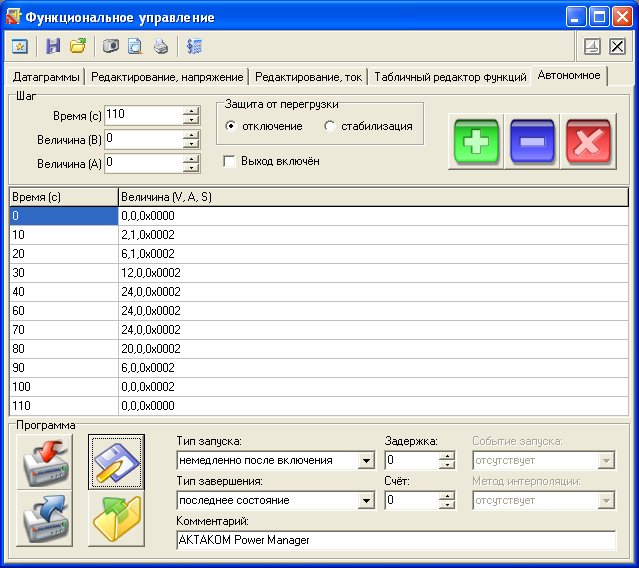The height and width of the screenshot is (568, 639).
Task: Remove a step with the blue minus button
Action: tap(532, 141)
